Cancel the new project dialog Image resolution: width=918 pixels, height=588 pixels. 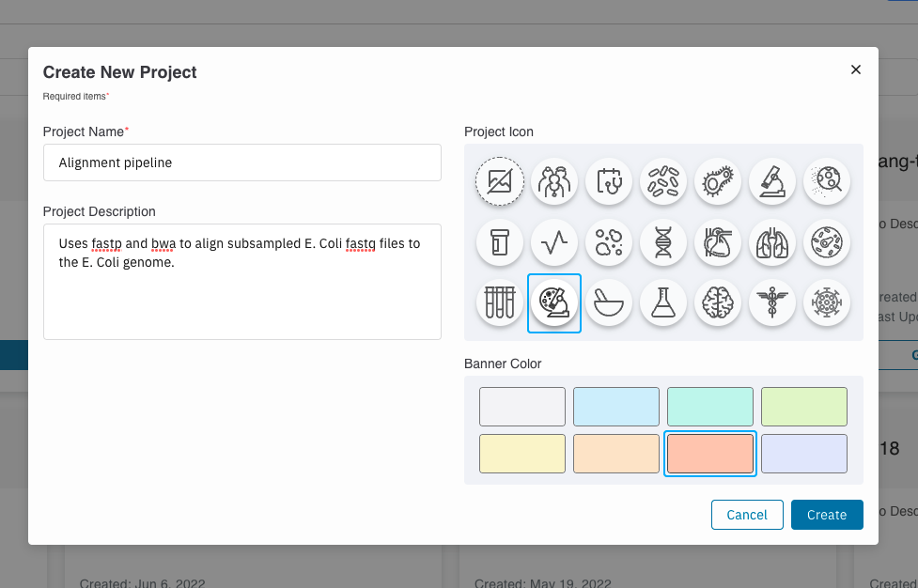pos(747,515)
